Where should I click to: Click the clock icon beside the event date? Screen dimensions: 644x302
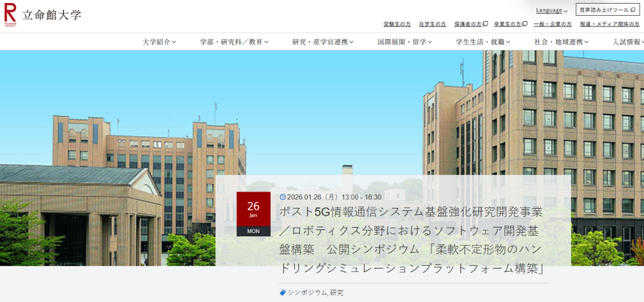(x=282, y=198)
